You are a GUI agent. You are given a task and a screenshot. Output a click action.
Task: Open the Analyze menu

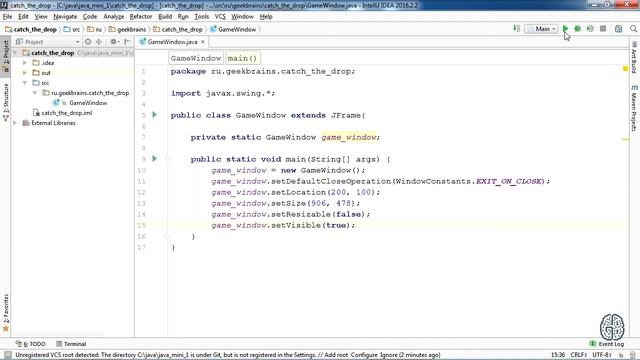(x=113, y=17)
